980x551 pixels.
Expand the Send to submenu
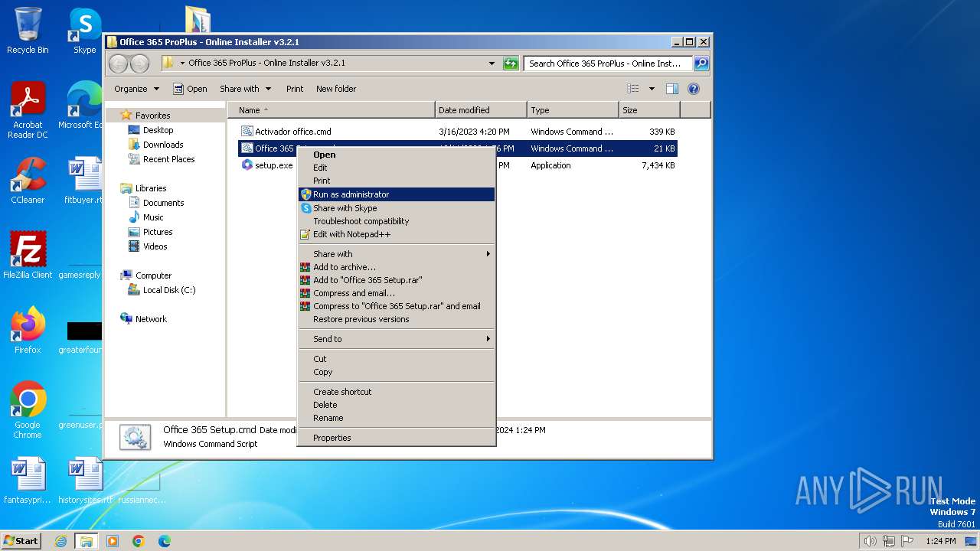click(x=396, y=339)
